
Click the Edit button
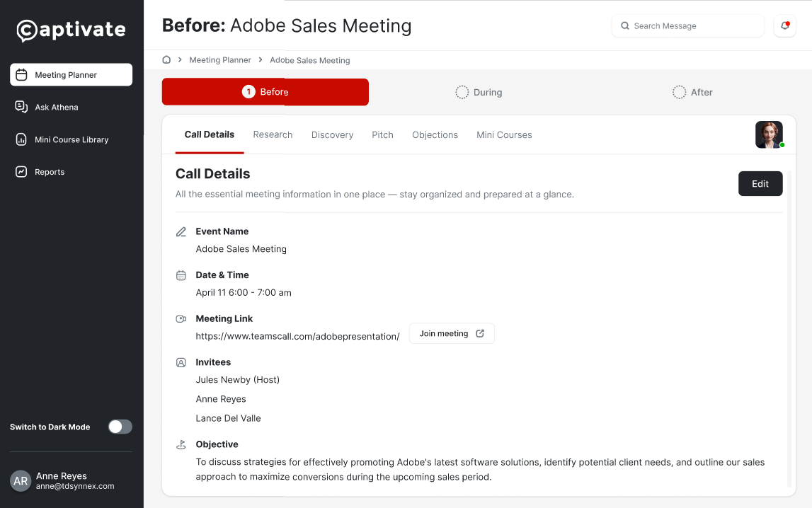click(x=760, y=184)
